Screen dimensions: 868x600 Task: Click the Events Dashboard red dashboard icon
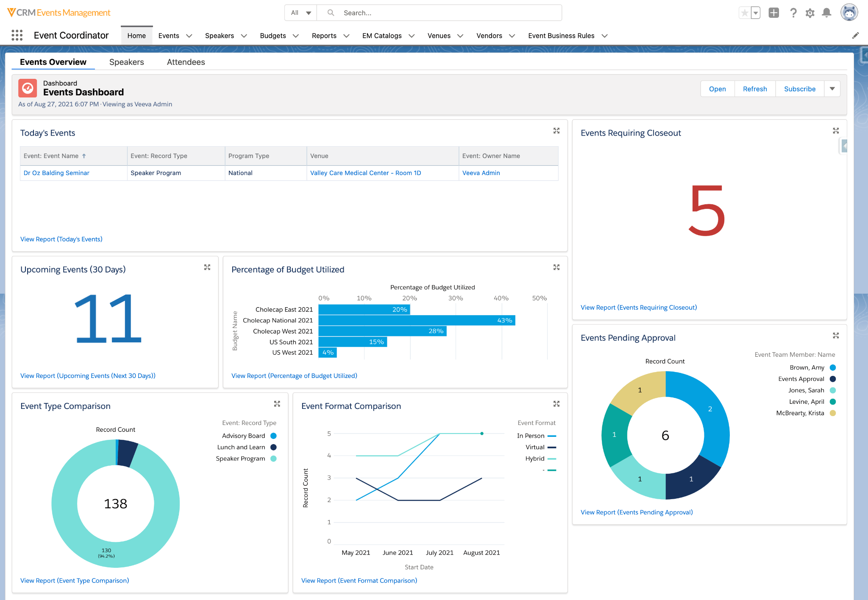point(27,88)
